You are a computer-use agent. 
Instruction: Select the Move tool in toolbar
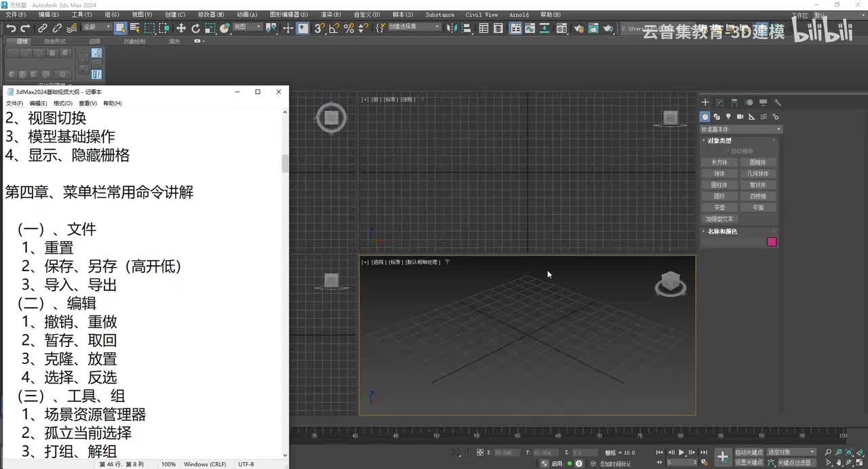point(181,28)
